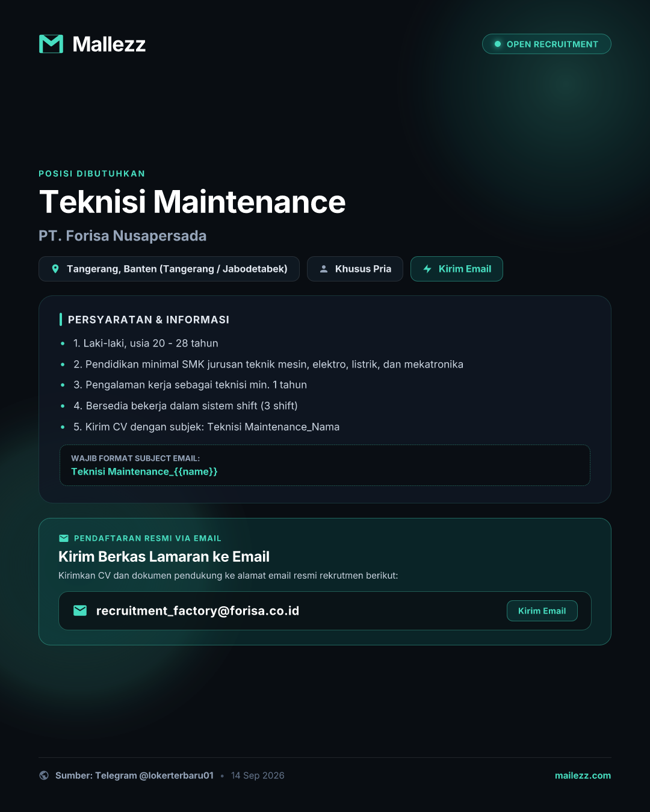The width and height of the screenshot is (650, 812).
Task: Click the person icon in Khusus Pria chip
Action: tap(324, 269)
